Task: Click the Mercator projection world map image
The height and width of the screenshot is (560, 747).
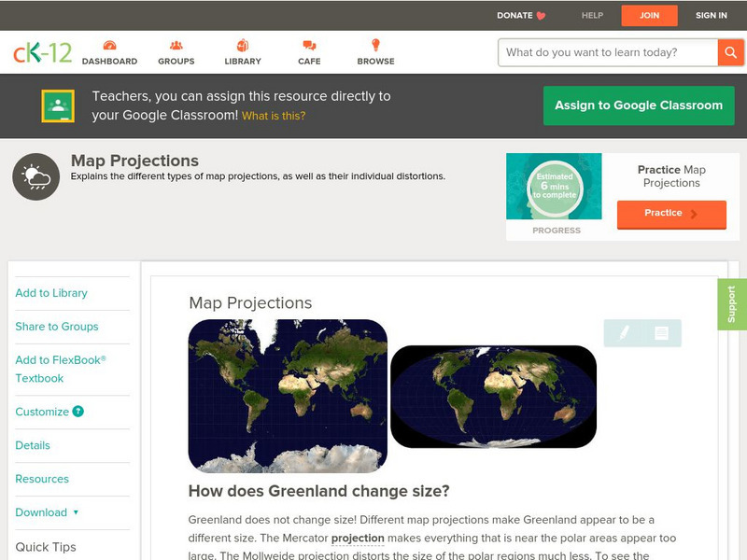Action: 288,396
